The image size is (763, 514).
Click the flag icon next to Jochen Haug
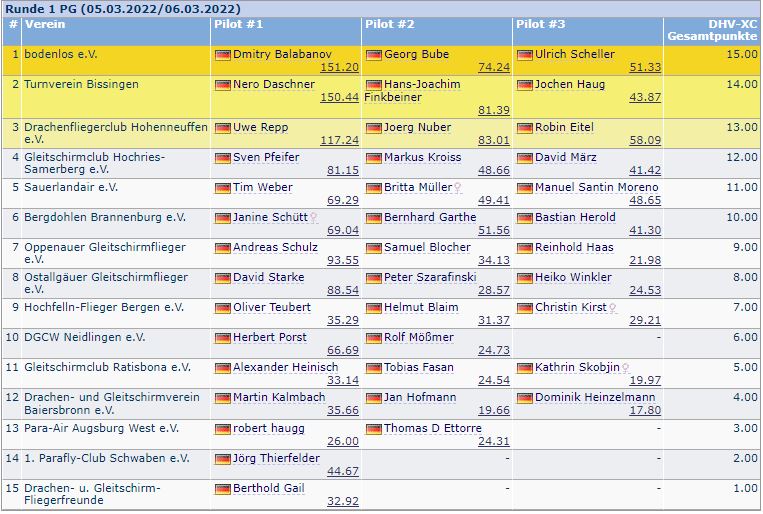tap(525, 85)
